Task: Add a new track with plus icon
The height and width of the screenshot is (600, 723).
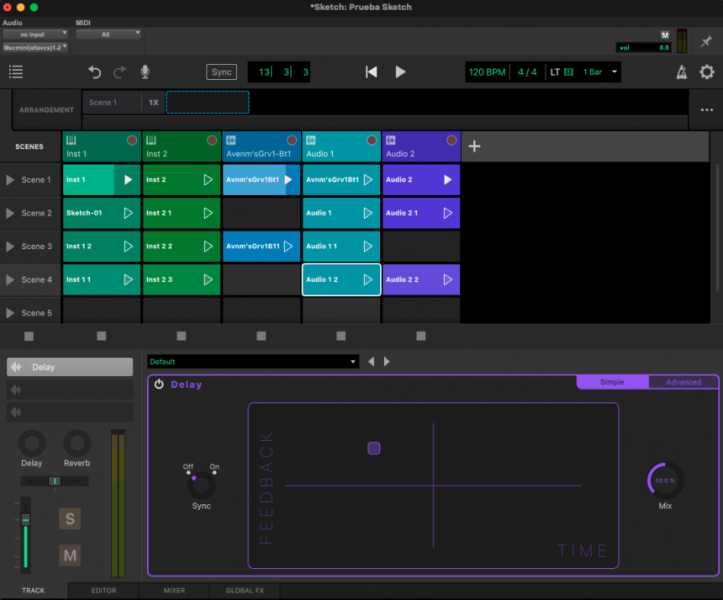Action: coord(474,146)
